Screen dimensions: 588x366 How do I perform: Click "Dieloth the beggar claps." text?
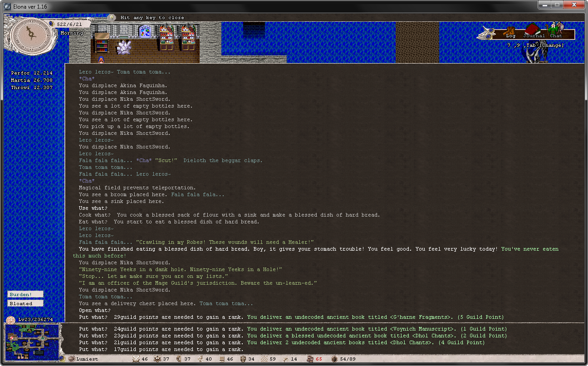pyautogui.click(x=223, y=161)
